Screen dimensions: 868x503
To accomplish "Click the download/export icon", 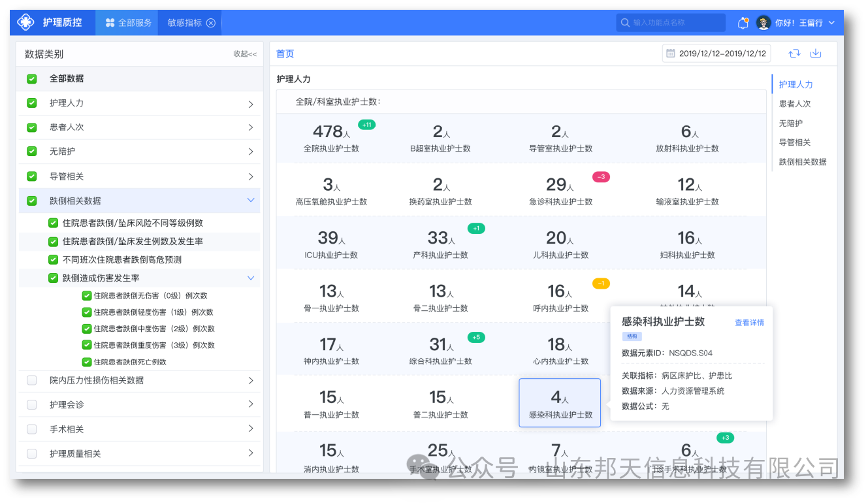I will (816, 53).
